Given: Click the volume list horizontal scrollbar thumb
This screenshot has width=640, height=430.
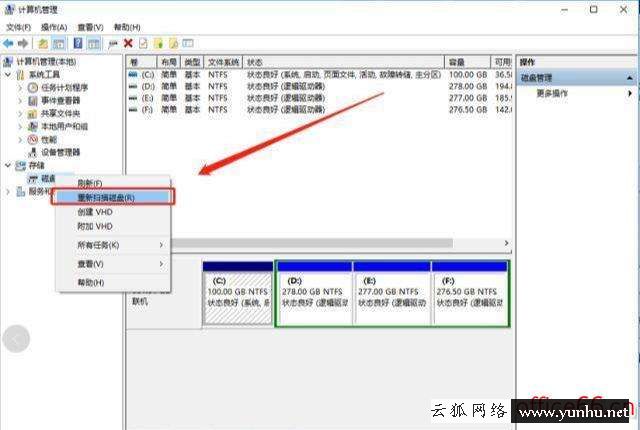Looking at the screenshot, I should click(x=312, y=243).
